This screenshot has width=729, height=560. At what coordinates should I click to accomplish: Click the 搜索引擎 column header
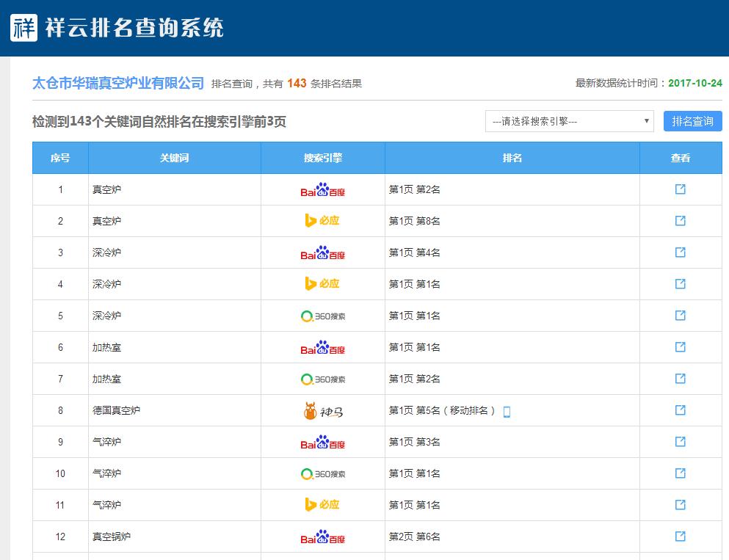(x=322, y=158)
